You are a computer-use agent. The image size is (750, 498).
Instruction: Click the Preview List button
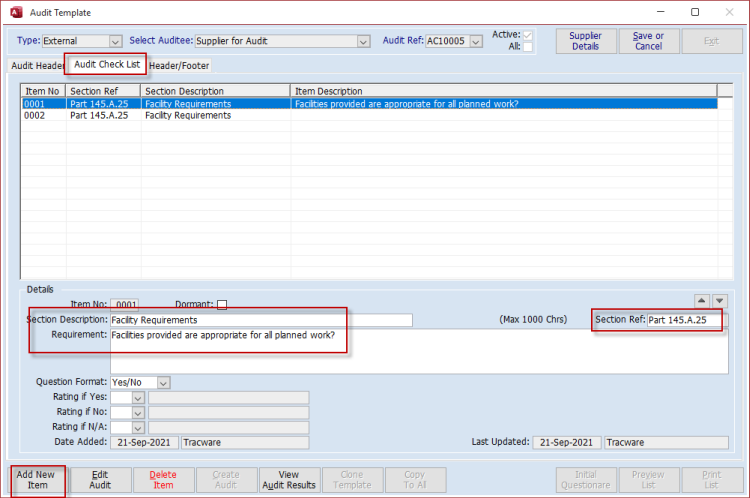click(649, 480)
